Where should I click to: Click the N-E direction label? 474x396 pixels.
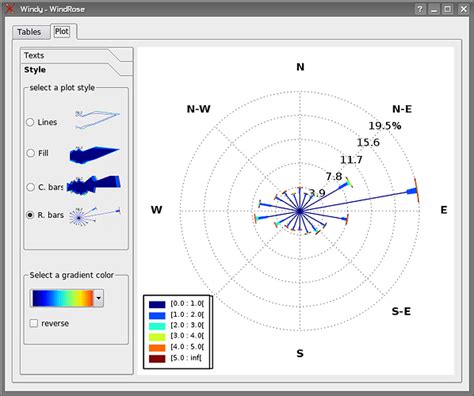[x=402, y=109]
